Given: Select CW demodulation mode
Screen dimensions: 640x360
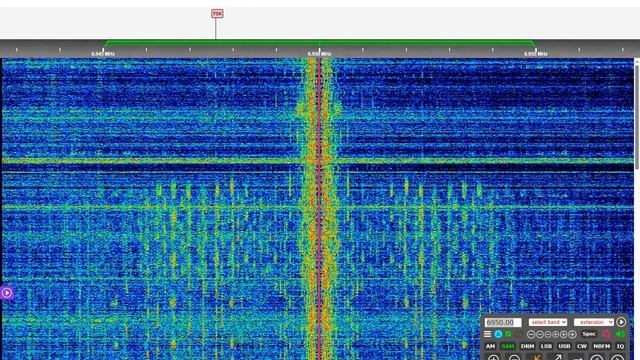Looking at the screenshot, I should coord(582,346).
